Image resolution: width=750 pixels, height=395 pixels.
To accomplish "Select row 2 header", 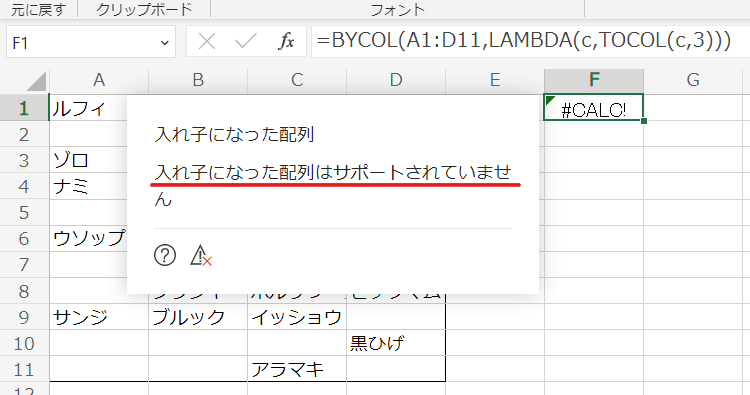I will pos(24,134).
